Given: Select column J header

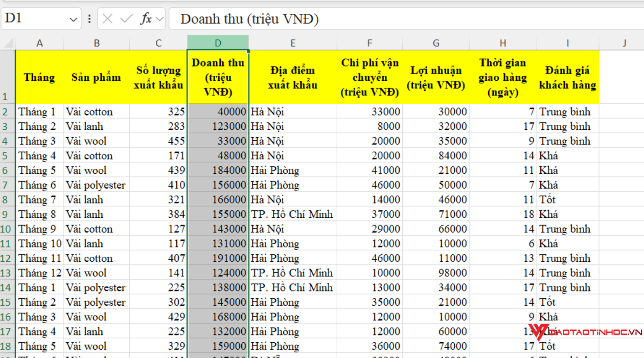Looking at the screenshot, I should point(624,43).
